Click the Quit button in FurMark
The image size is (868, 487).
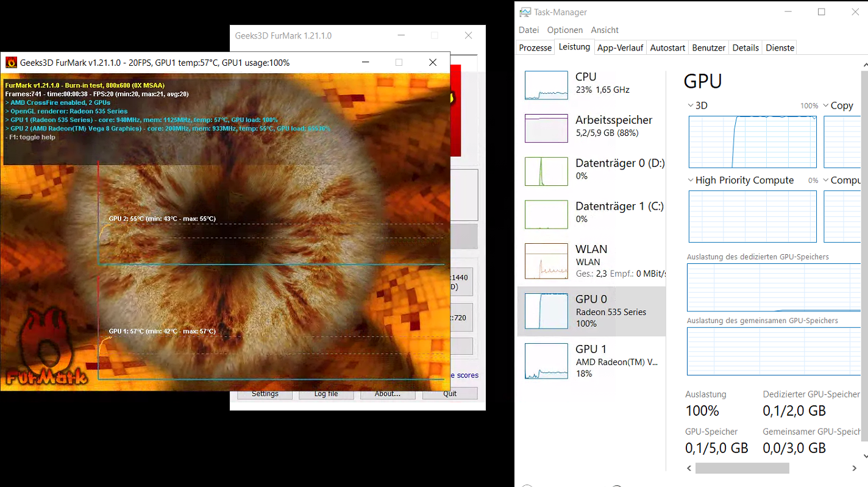(x=450, y=394)
